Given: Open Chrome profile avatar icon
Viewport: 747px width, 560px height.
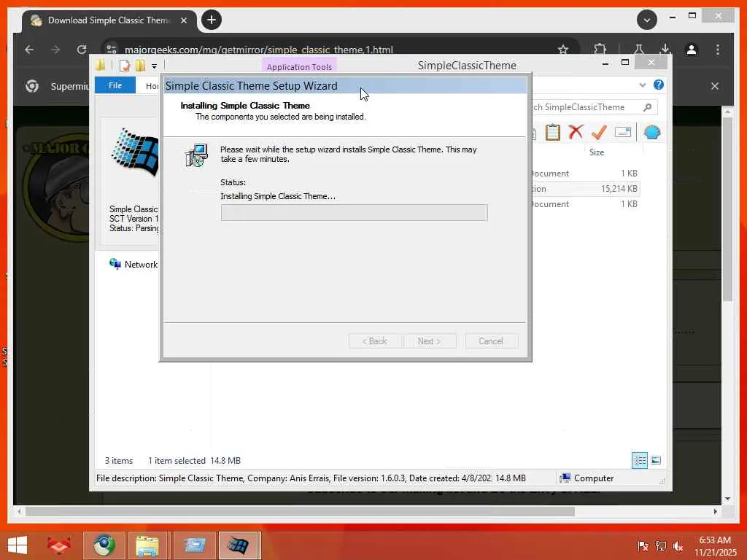Looking at the screenshot, I should [x=692, y=50].
